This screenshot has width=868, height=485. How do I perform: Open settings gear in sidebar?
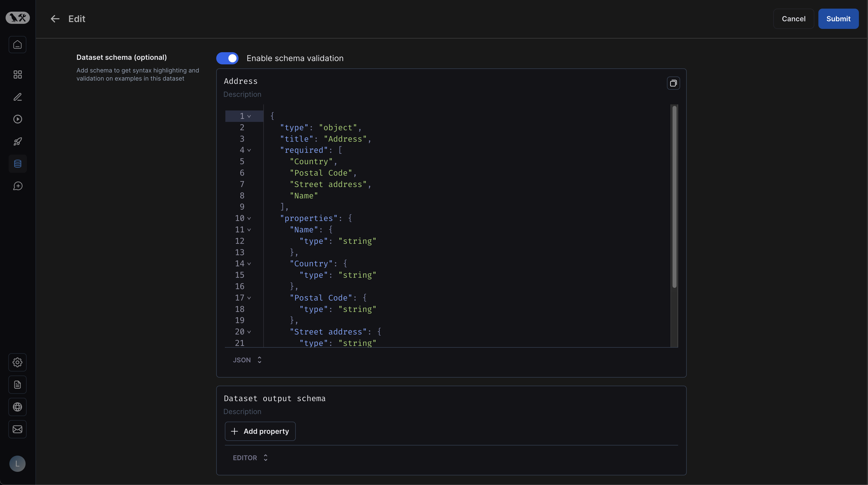pyautogui.click(x=17, y=362)
